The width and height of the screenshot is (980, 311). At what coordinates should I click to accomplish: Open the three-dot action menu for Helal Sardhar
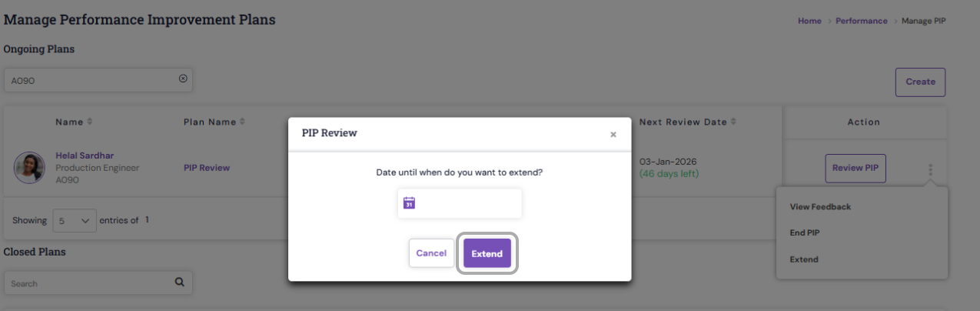click(x=930, y=169)
